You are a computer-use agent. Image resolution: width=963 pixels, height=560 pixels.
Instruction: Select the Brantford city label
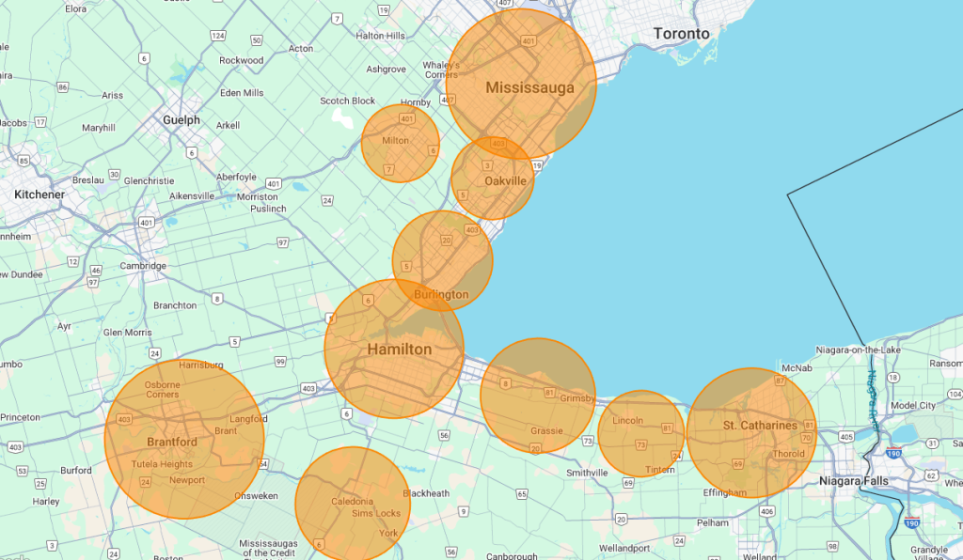[x=172, y=442]
